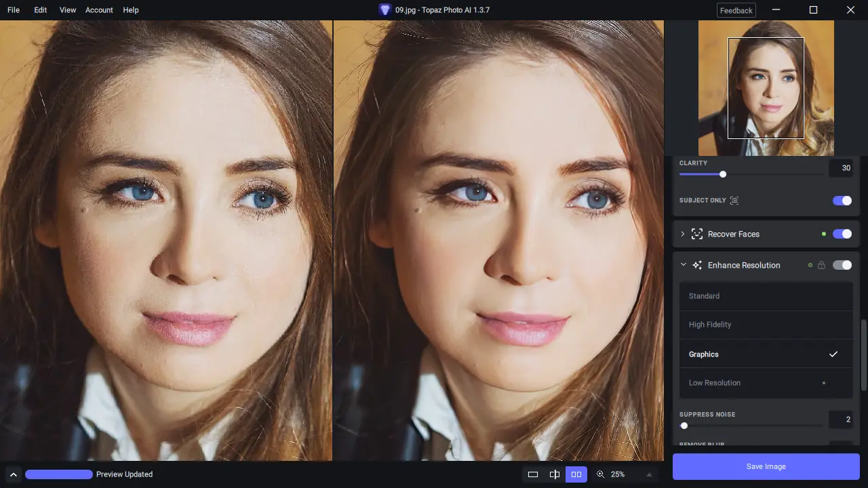
Task: Close the Topaz Photo AI window
Action: click(x=850, y=10)
